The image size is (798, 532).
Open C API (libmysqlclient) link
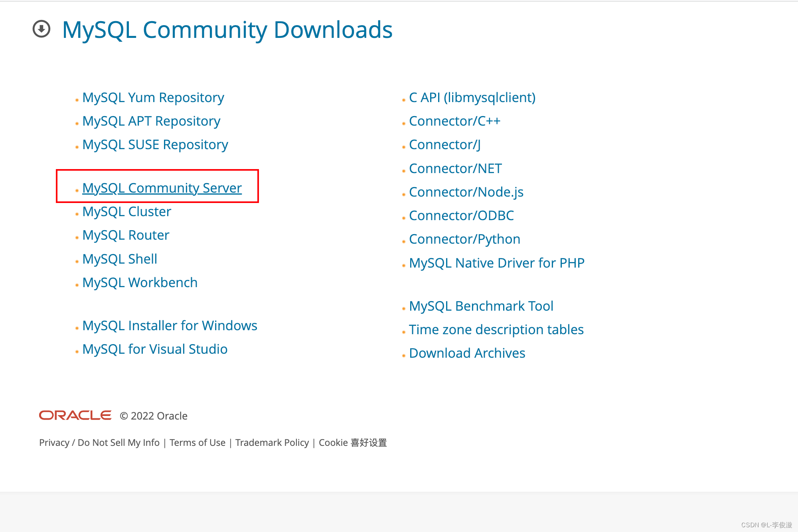point(472,98)
